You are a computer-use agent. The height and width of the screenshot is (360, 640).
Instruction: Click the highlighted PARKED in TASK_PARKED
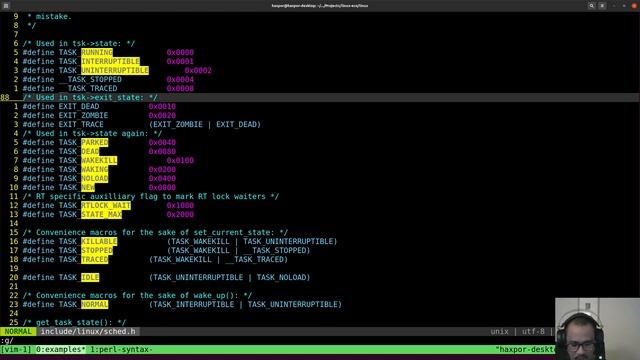[x=94, y=142]
